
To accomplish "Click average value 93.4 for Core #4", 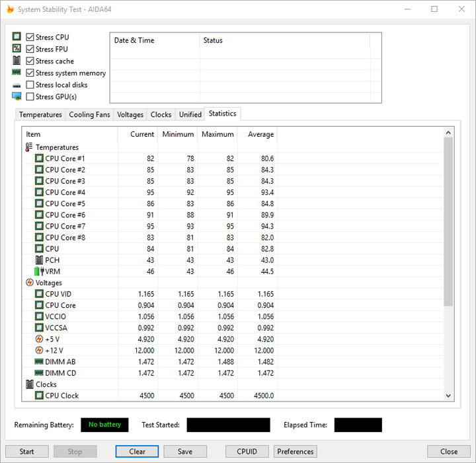I will (x=267, y=192).
